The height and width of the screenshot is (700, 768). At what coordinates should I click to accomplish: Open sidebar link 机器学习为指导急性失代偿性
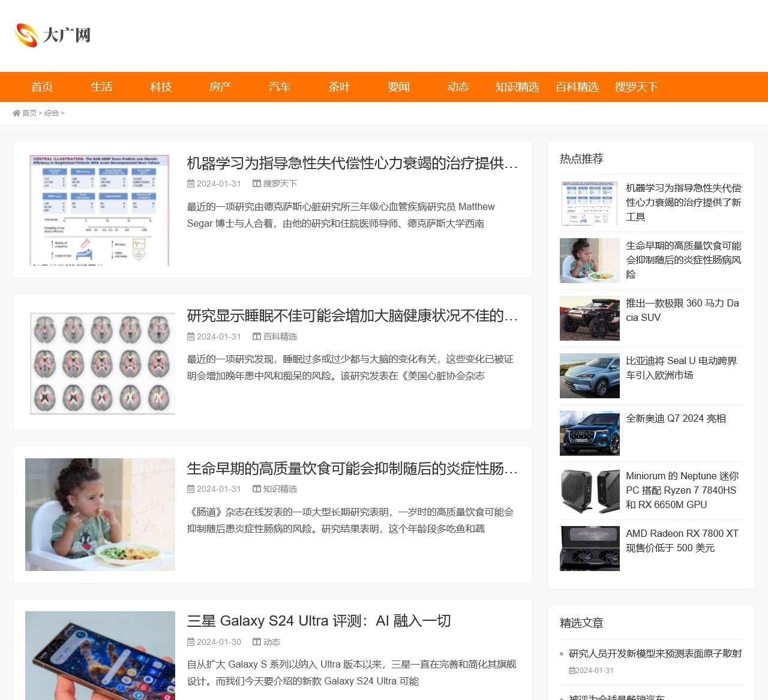click(683, 203)
